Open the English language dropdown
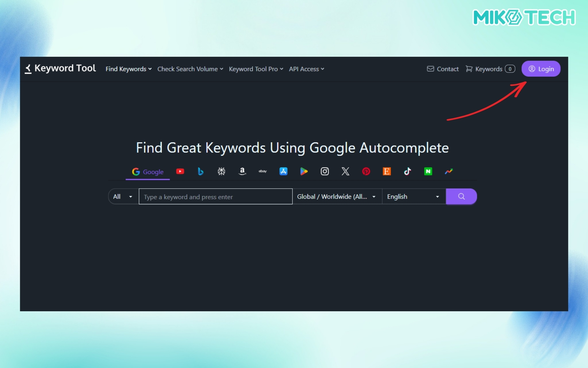Screen dimensions: 588x368 (413, 197)
